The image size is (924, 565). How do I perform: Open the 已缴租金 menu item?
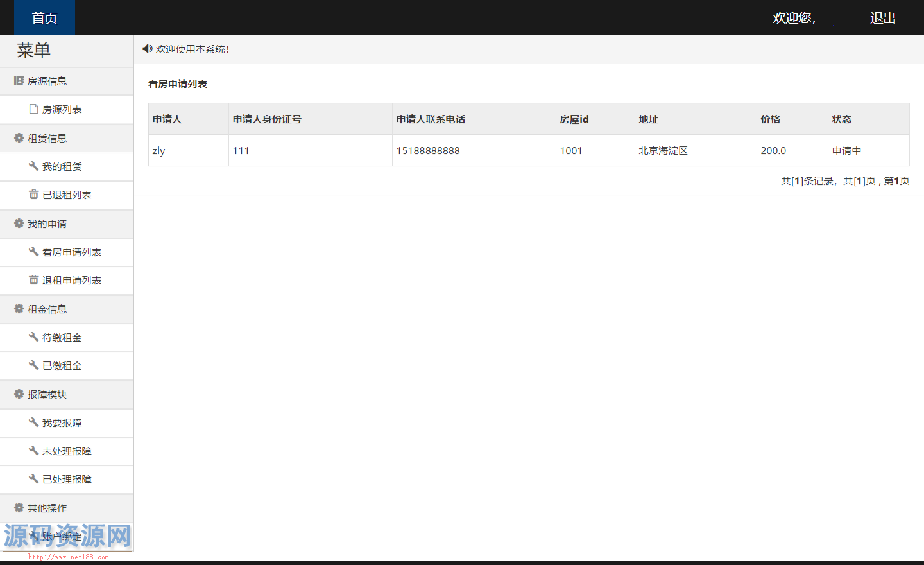(x=67, y=366)
